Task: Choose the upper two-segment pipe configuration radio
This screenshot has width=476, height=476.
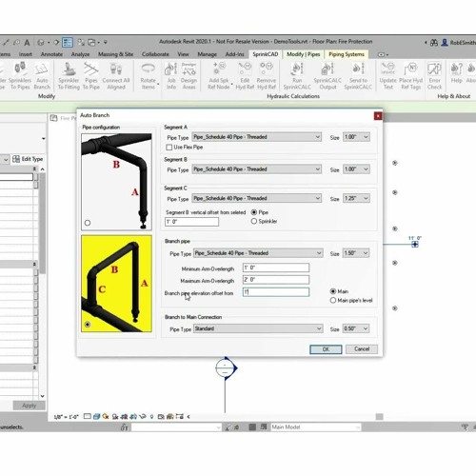Action: (88, 223)
